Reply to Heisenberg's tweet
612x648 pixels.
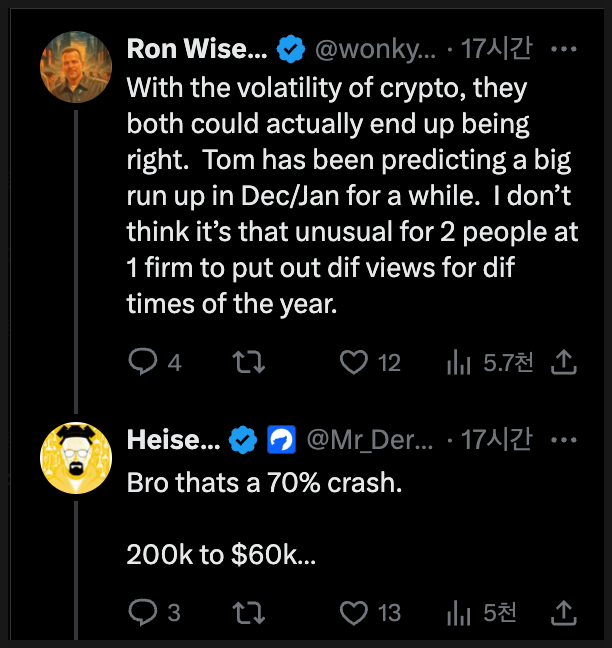[142, 612]
